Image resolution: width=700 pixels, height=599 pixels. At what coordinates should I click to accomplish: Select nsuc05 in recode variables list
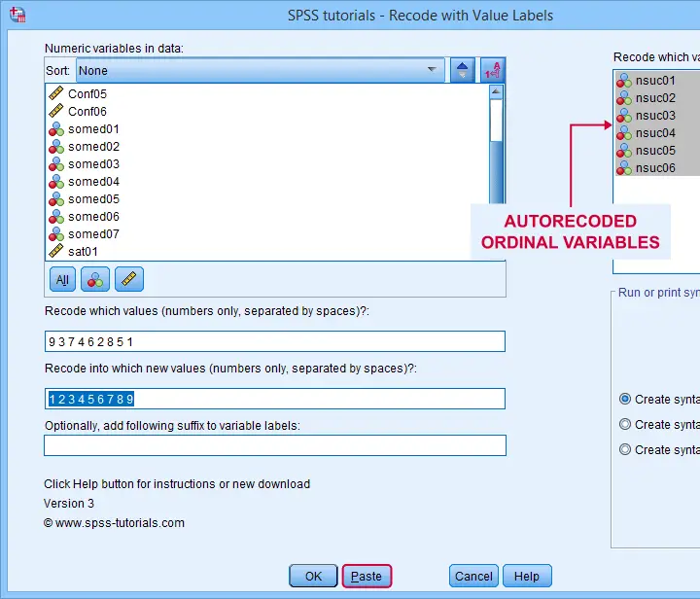[657, 151]
